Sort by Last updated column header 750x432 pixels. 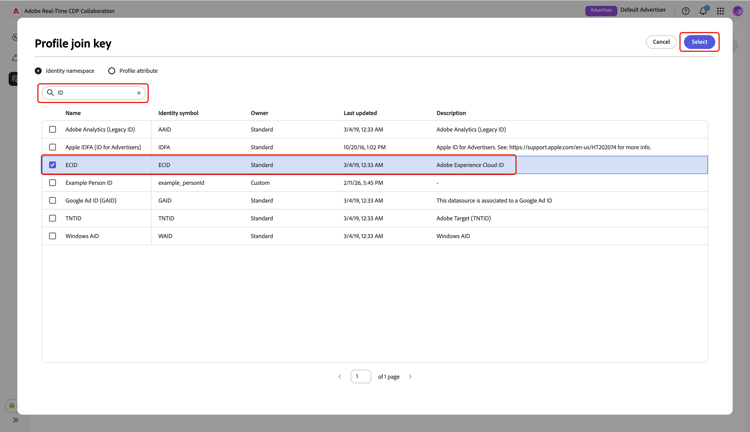pyautogui.click(x=360, y=113)
